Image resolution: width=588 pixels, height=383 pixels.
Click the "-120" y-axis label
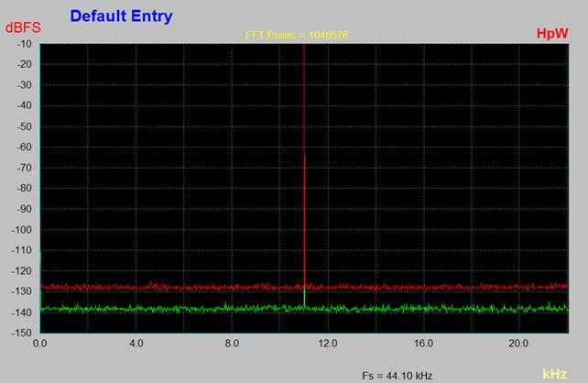(22, 271)
